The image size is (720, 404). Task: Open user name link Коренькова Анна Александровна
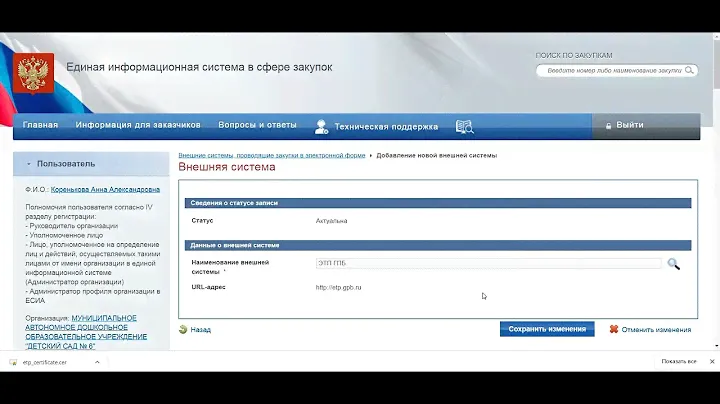(105, 189)
